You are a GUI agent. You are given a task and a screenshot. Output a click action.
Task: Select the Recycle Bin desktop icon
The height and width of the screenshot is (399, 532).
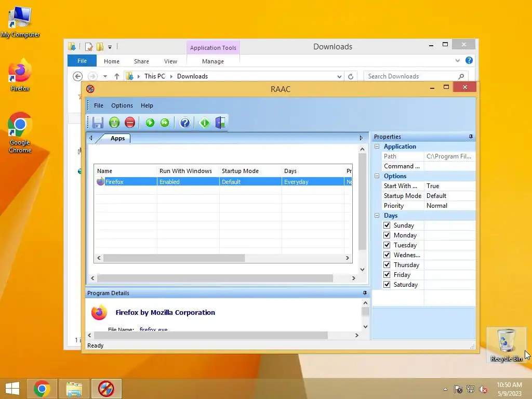[506, 345]
